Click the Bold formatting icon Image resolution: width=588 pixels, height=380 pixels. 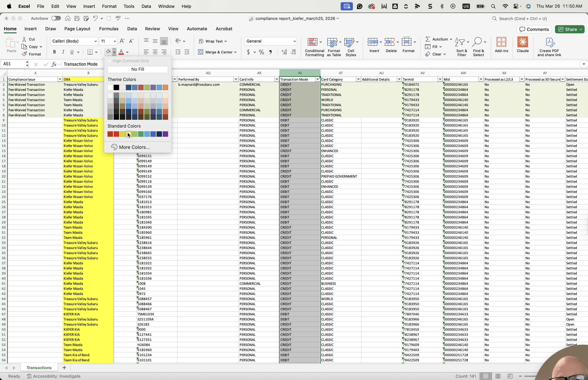click(x=54, y=52)
